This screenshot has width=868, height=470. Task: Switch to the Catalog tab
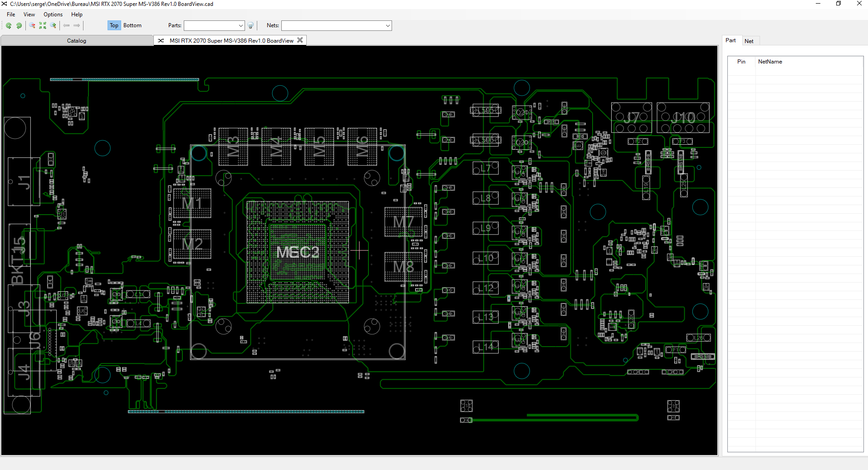click(x=77, y=41)
